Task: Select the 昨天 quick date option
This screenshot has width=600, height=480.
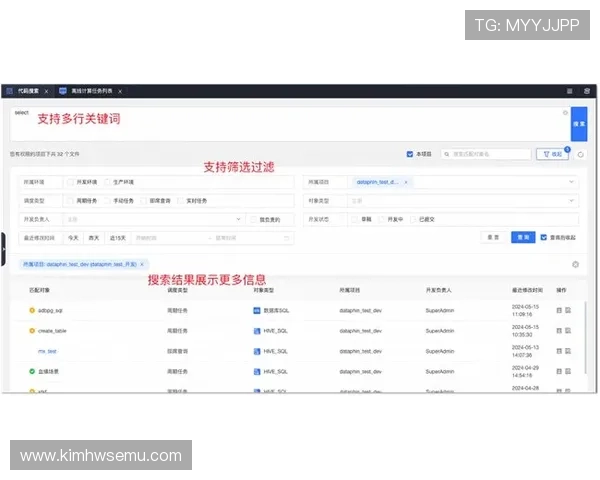Action: (94, 238)
